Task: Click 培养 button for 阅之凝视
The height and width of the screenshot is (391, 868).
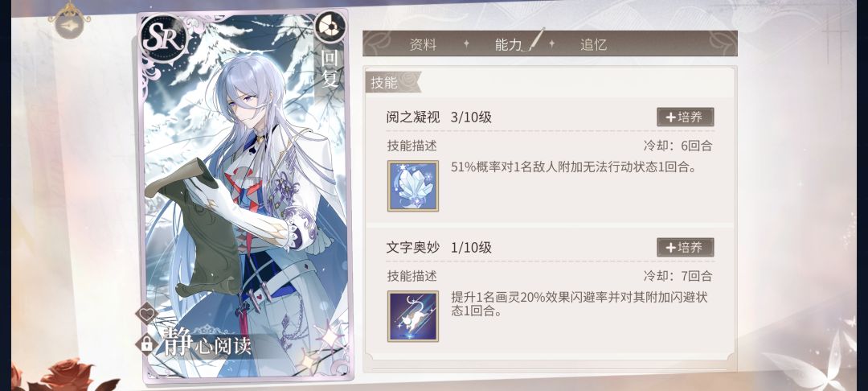Action: (x=686, y=117)
